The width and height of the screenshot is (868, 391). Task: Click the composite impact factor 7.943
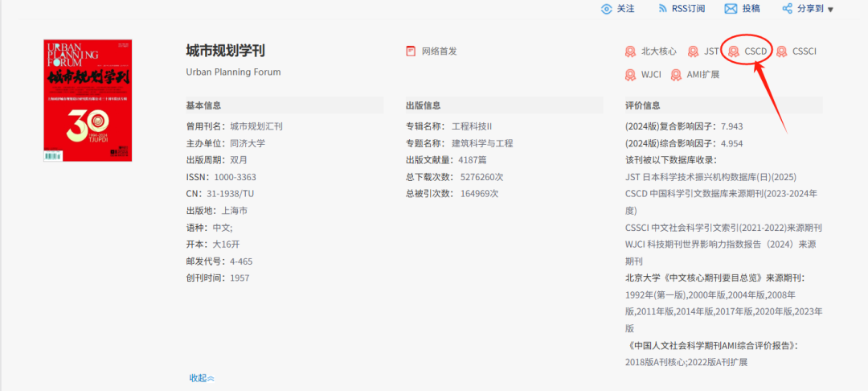pyautogui.click(x=732, y=126)
